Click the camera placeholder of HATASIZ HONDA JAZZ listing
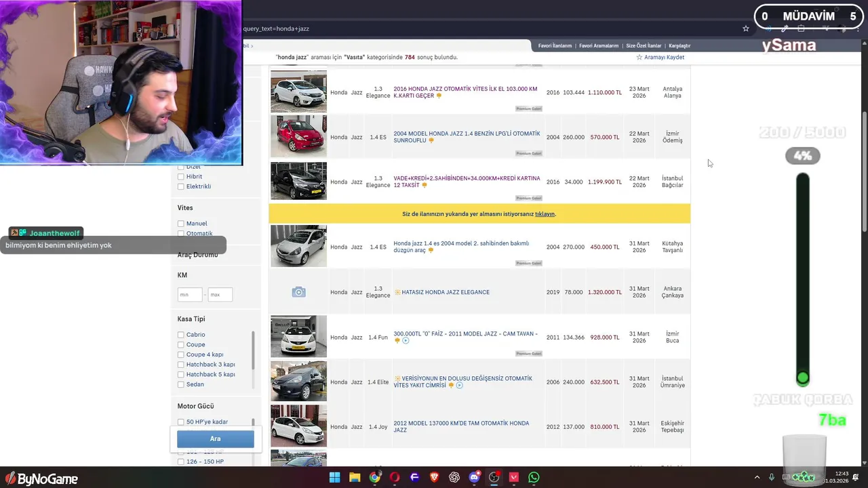Viewport: 868px width, 488px height. point(298,292)
